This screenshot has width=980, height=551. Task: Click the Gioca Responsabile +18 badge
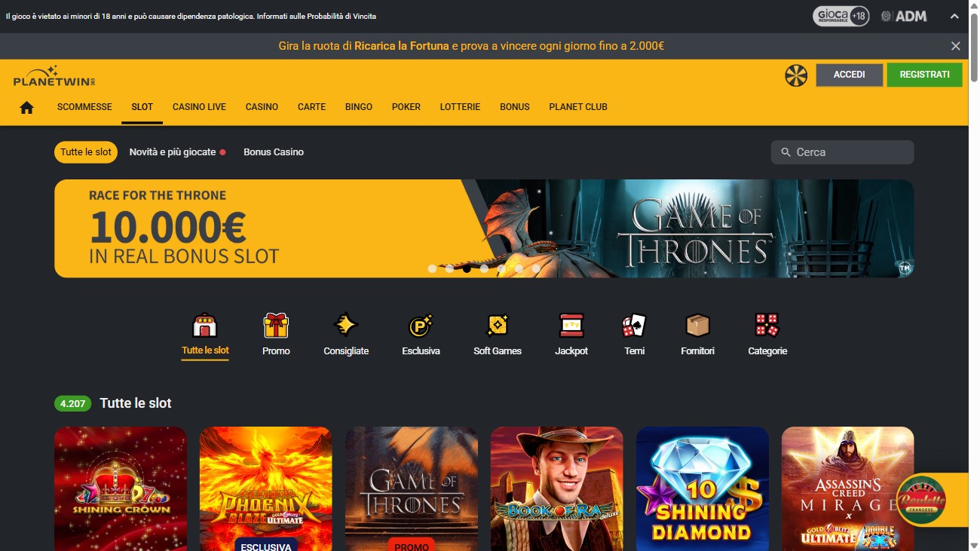tap(841, 16)
